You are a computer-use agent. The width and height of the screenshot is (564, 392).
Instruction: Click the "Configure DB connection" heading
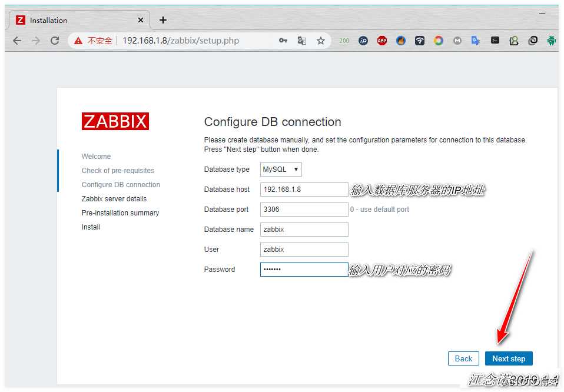click(x=273, y=122)
